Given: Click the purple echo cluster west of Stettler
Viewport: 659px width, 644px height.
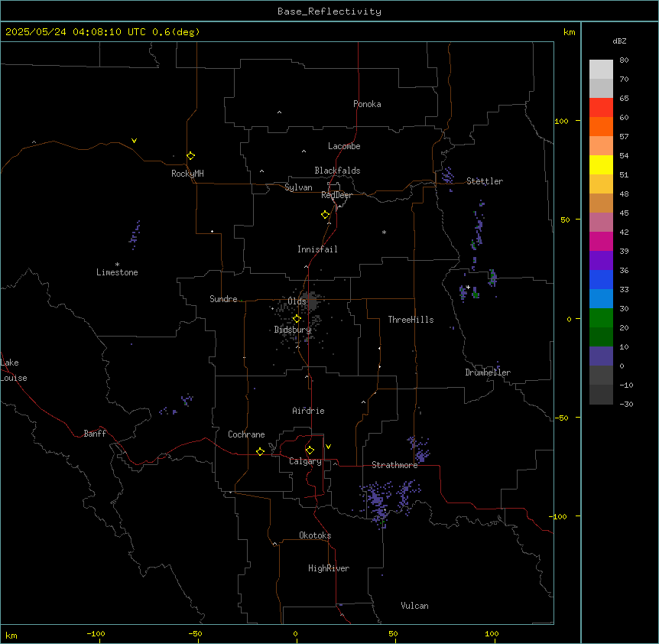Looking at the screenshot, I should pos(447,176).
